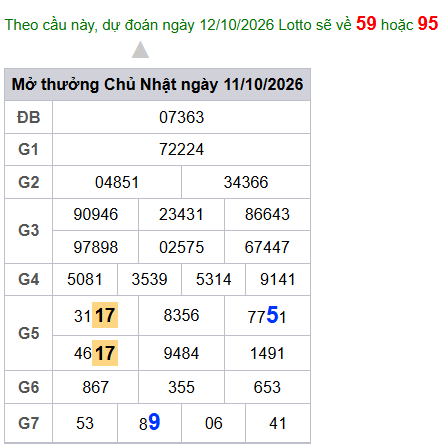The width and height of the screenshot is (447, 447).
Task: Click the G7 row label
Action: 29,423
